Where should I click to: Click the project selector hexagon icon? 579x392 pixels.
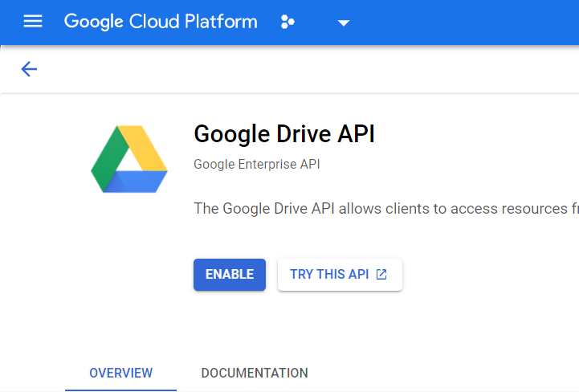coord(287,22)
